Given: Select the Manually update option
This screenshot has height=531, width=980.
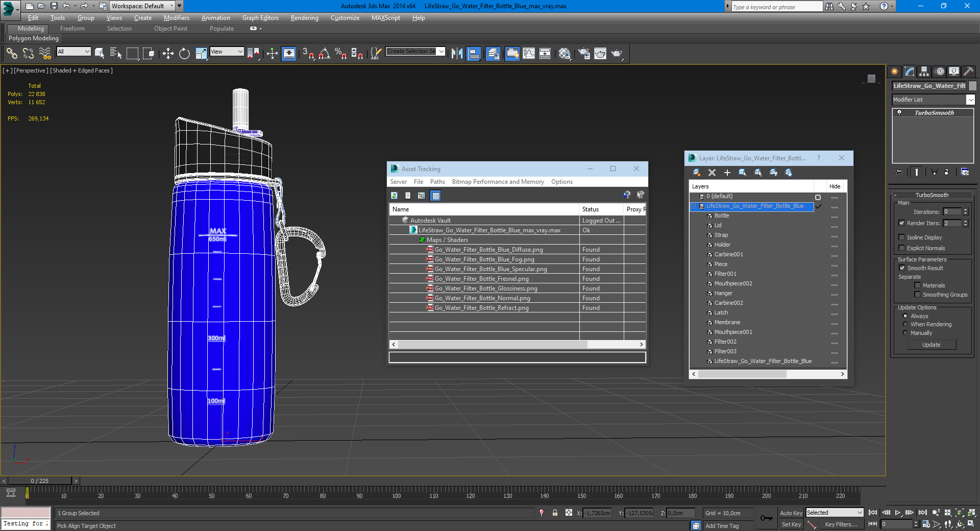Looking at the screenshot, I should click(905, 333).
